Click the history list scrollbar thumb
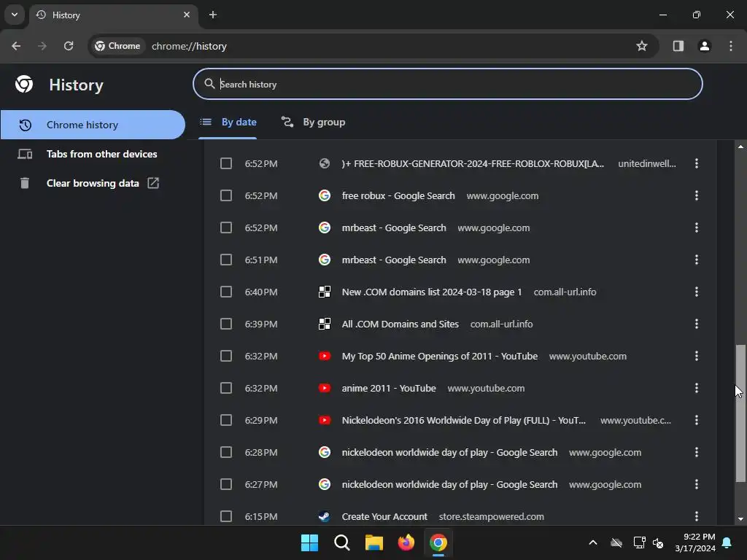 click(740, 413)
